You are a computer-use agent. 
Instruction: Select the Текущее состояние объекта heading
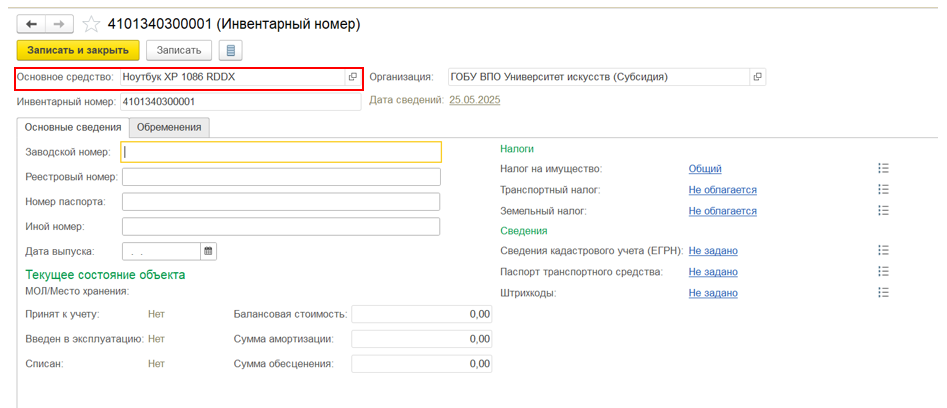pyautogui.click(x=105, y=275)
